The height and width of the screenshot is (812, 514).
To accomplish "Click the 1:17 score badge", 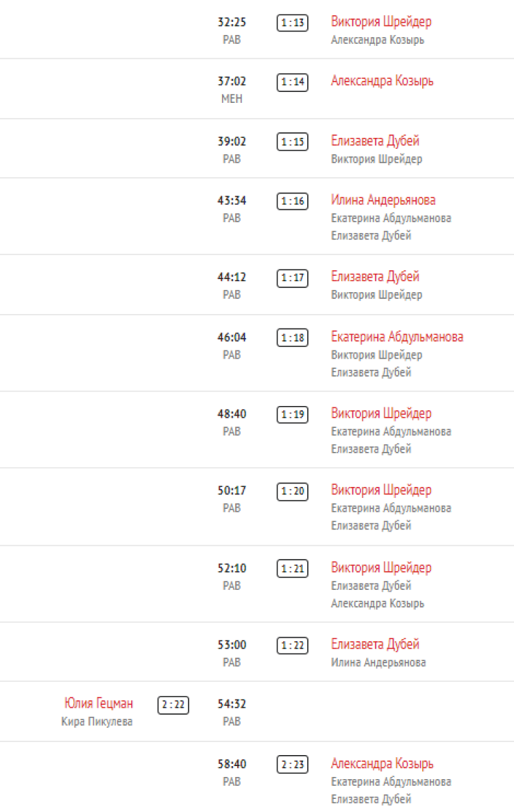I will [x=293, y=278].
